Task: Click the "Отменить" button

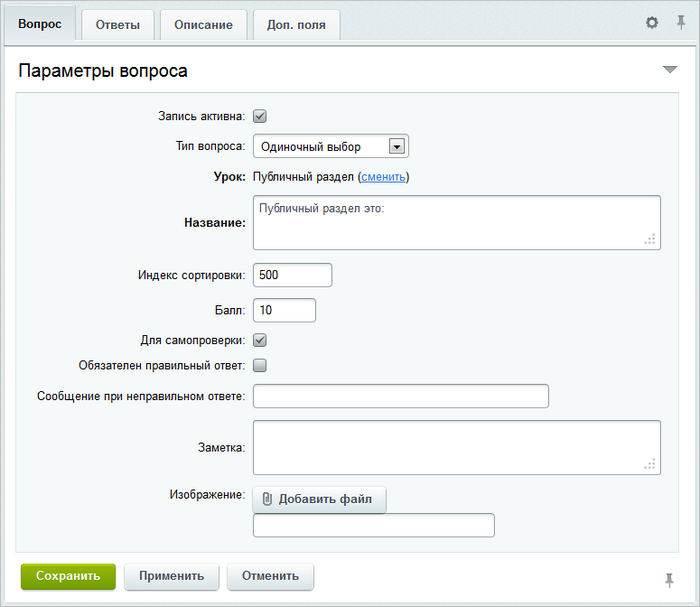Action: (270, 576)
